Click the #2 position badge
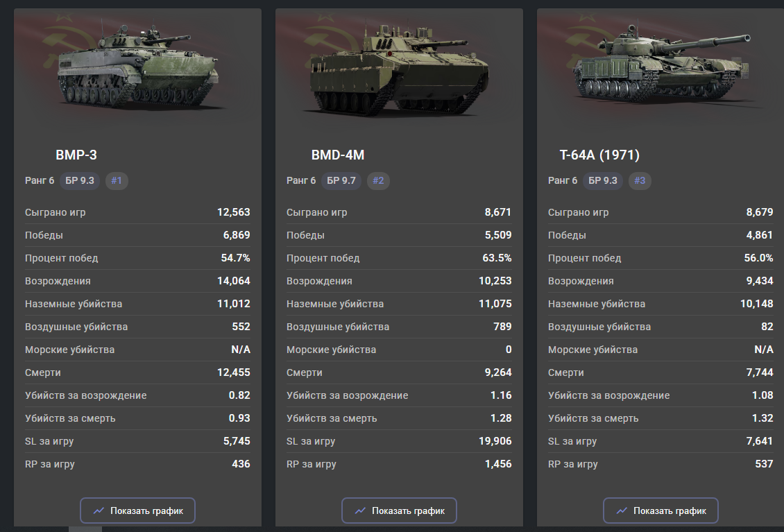Image resolution: width=784 pixels, height=532 pixels. (x=378, y=181)
